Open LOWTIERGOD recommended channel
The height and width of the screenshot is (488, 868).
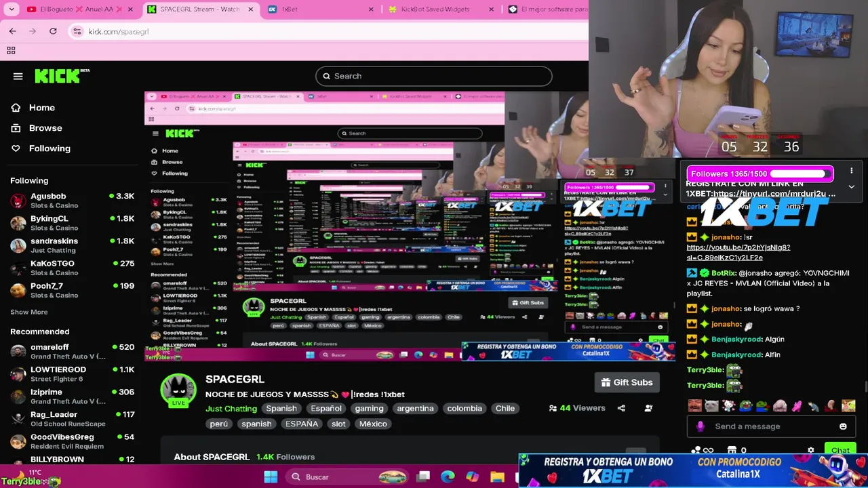(x=72, y=373)
